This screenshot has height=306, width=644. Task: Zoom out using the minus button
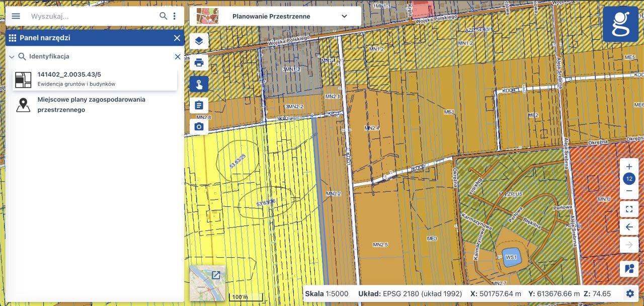[629, 191]
